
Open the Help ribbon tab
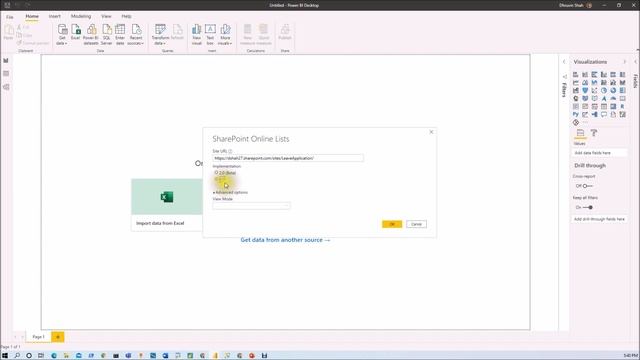(x=127, y=16)
